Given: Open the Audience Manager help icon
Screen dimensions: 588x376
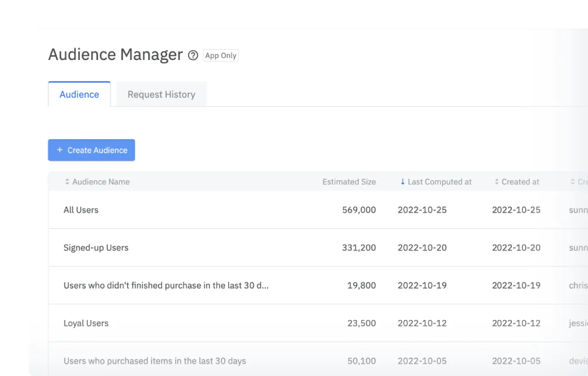Looking at the screenshot, I should pyautogui.click(x=193, y=56).
